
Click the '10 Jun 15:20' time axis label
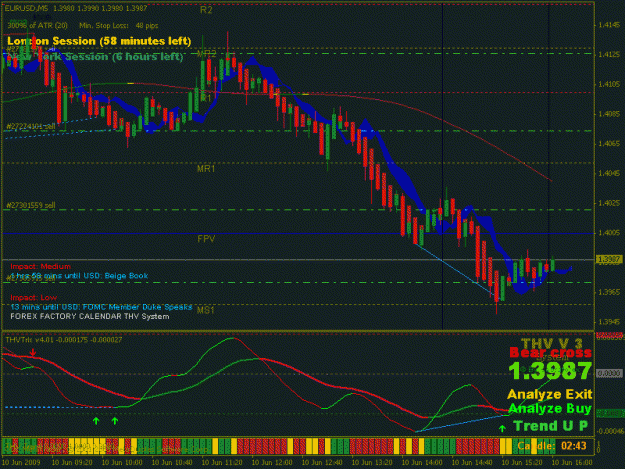point(522,462)
